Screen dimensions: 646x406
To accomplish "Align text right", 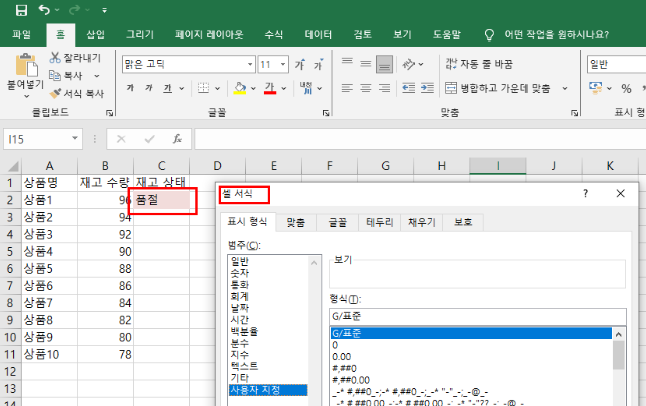I will click(x=384, y=88).
